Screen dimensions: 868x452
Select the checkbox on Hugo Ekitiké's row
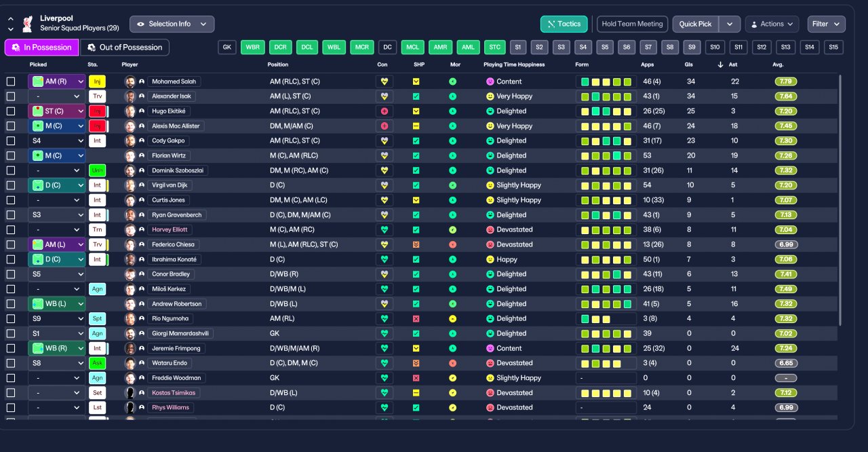click(x=11, y=111)
